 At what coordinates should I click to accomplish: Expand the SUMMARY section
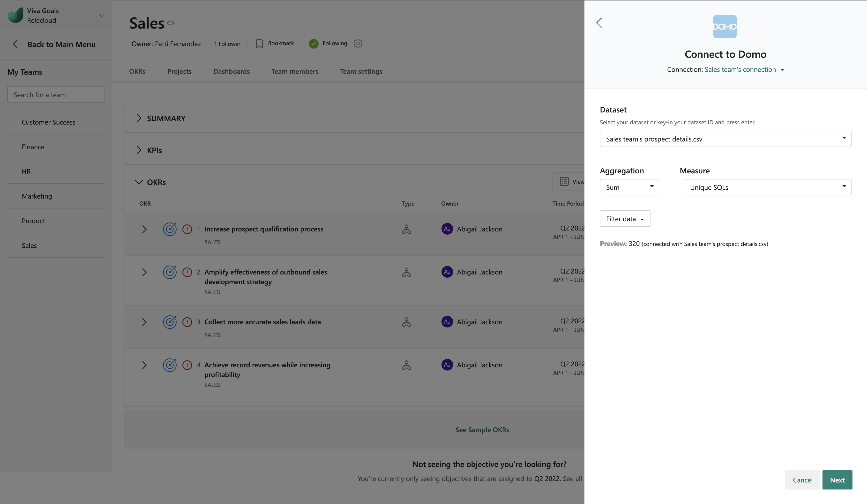tap(139, 118)
